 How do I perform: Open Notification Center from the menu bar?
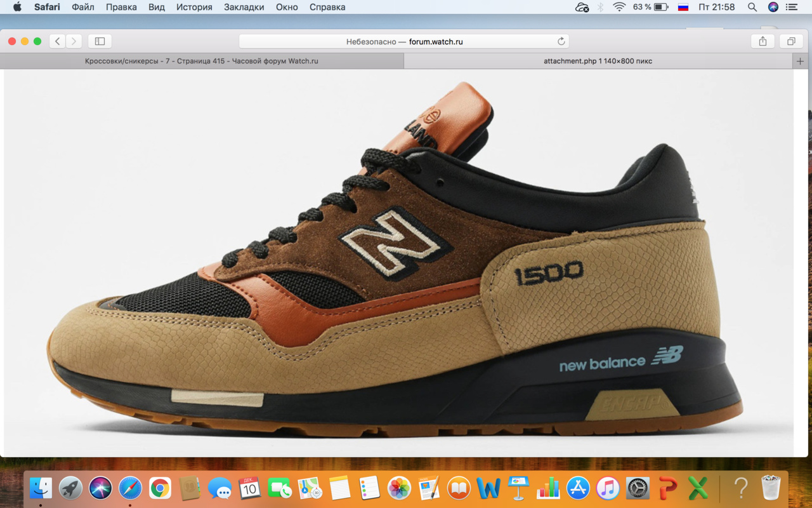click(x=792, y=7)
